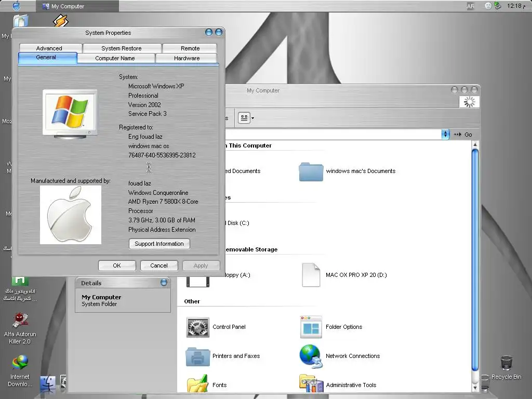Click the Support Information button
Screen dimensions: 532x399
159,244
